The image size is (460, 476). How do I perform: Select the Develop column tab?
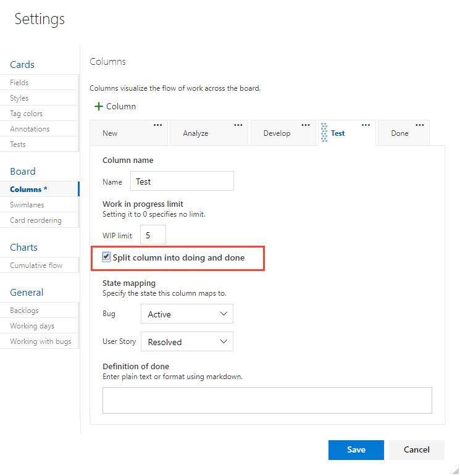(283, 133)
